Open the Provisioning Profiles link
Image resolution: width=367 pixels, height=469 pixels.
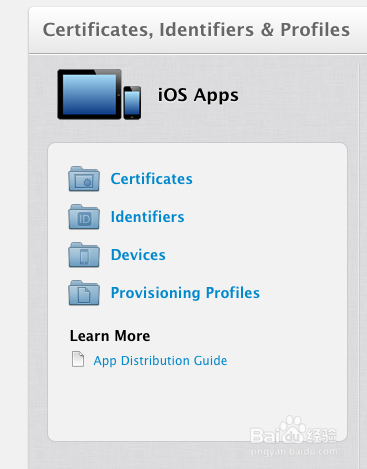185,293
